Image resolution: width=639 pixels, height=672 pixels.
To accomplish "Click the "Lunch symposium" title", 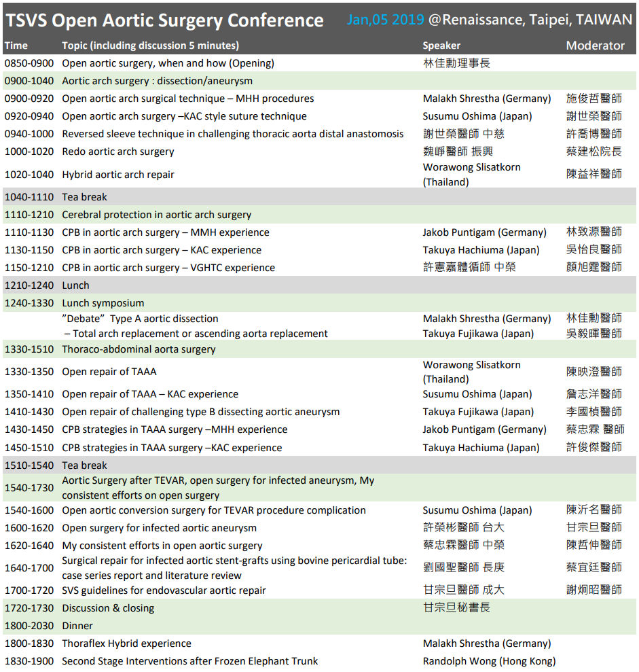I will pos(103,303).
